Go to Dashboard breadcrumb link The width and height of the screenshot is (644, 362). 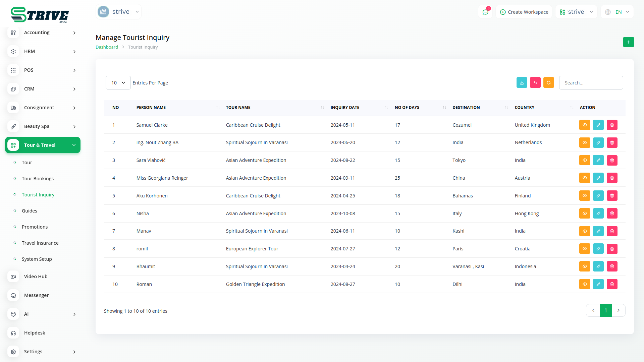click(x=107, y=47)
